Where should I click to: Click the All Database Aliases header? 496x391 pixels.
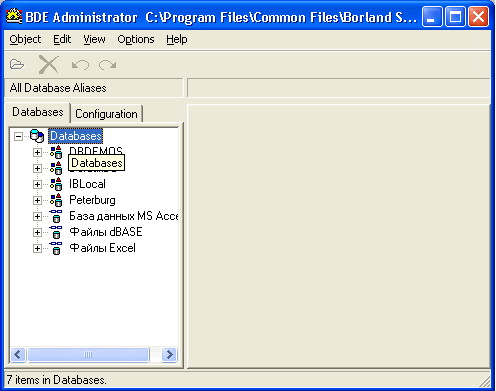(x=94, y=88)
